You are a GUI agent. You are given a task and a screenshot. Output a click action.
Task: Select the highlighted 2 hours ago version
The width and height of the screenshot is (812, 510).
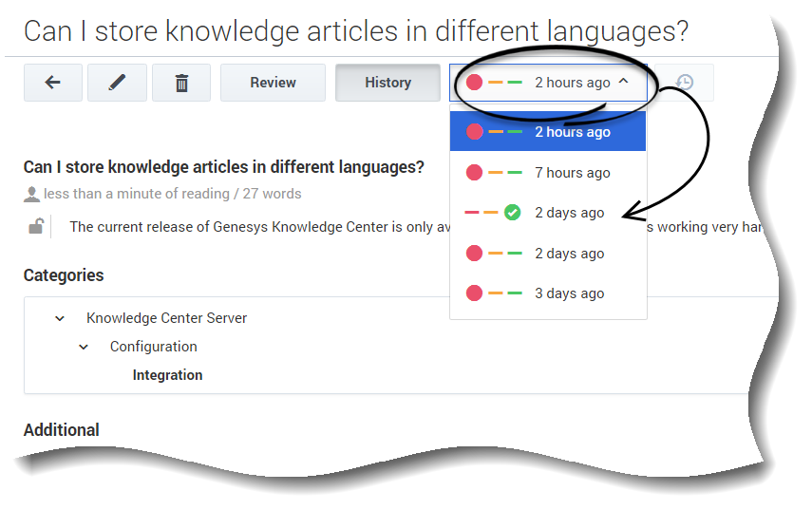(x=572, y=132)
